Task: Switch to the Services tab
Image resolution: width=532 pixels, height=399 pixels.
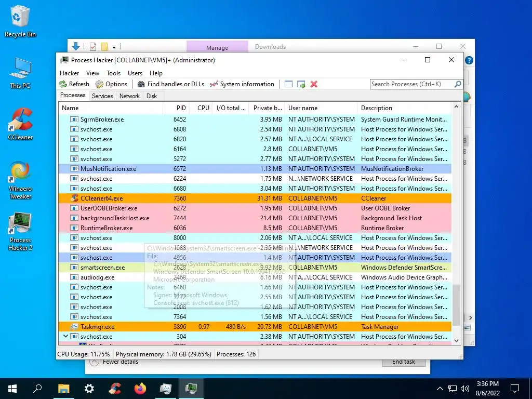Action: 102,96
